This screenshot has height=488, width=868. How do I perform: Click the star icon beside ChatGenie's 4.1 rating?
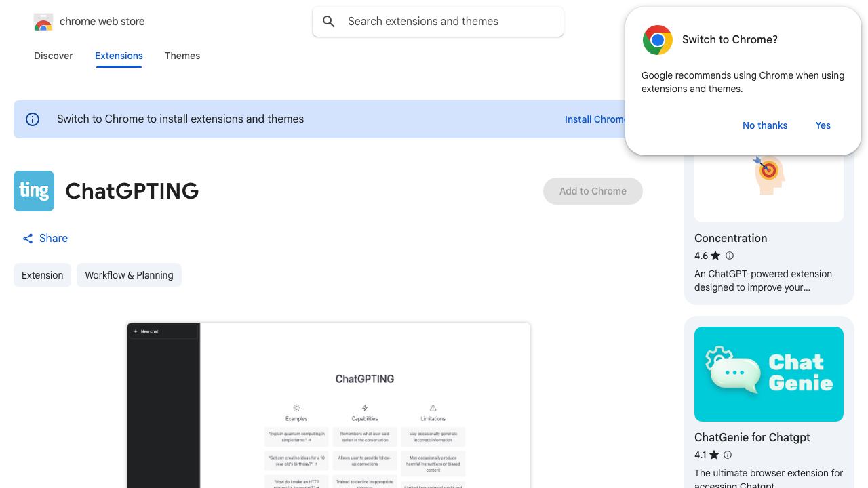click(714, 455)
